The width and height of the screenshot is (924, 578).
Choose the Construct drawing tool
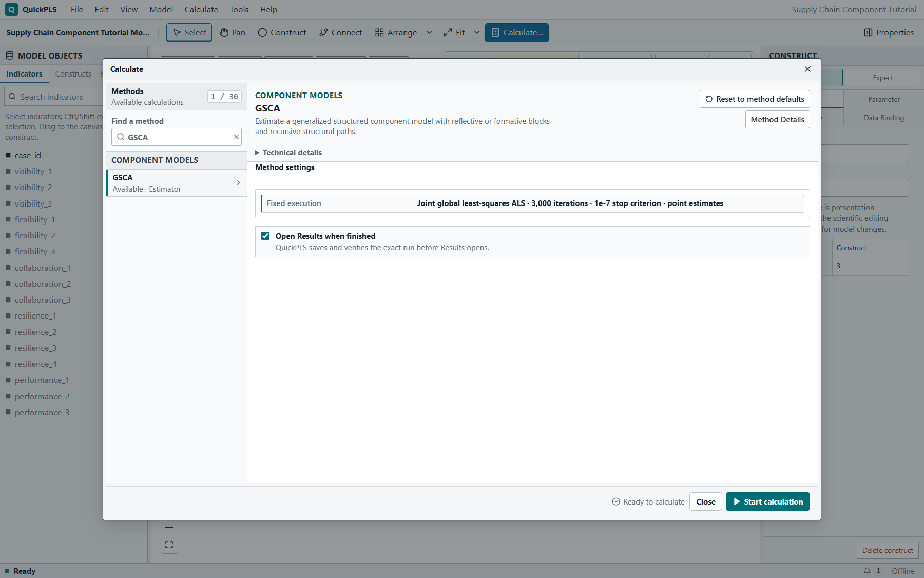click(x=282, y=32)
